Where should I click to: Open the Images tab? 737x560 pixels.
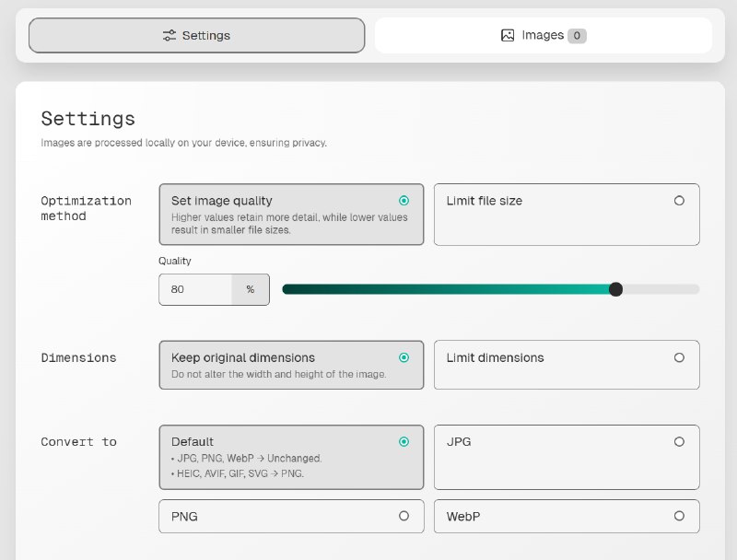tap(543, 36)
